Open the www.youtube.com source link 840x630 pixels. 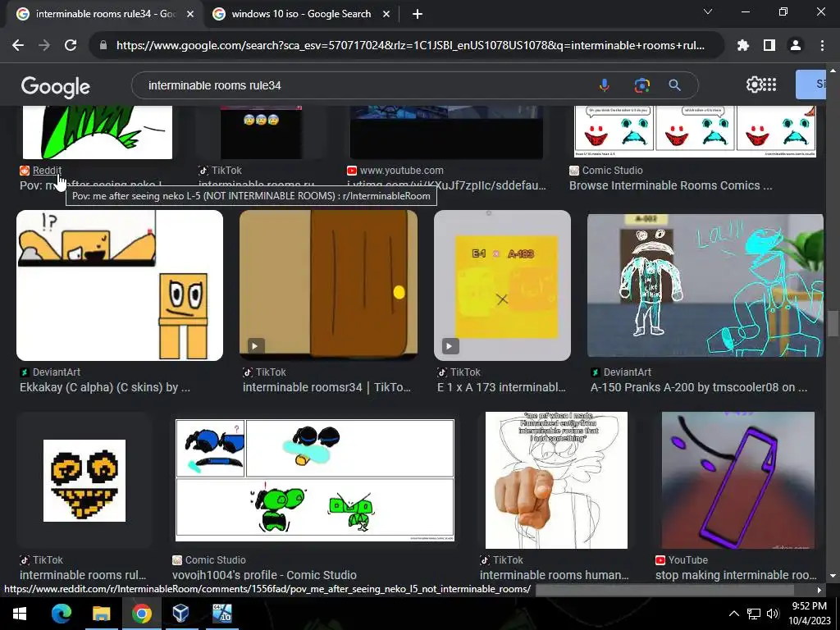[x=401, y=171]
